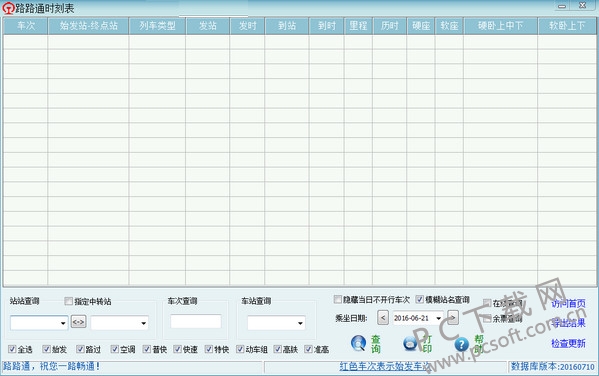Click the 数据库版本:20160710 status text
Viewport: 599px width, 376px height.
[553, 367]
